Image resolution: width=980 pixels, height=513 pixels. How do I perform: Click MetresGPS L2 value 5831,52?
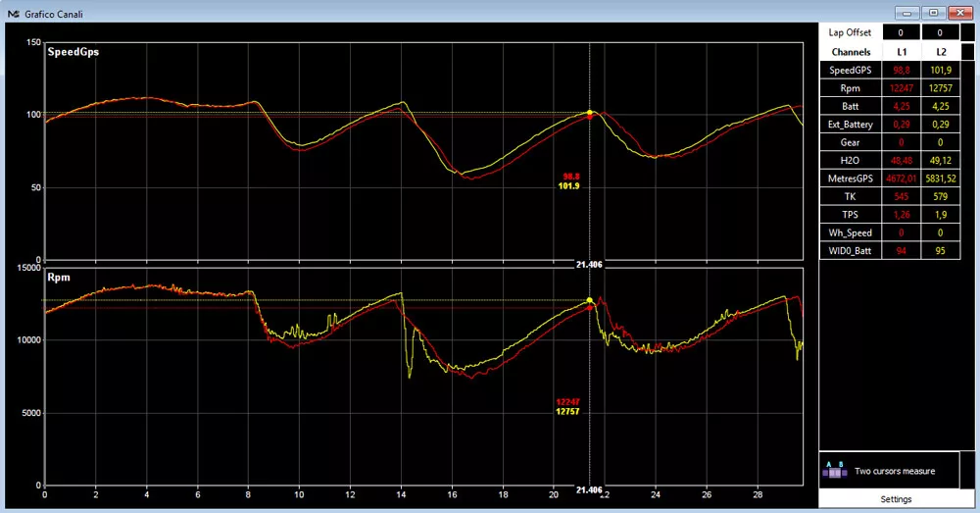pyautogui.click(x=941, y=179)
